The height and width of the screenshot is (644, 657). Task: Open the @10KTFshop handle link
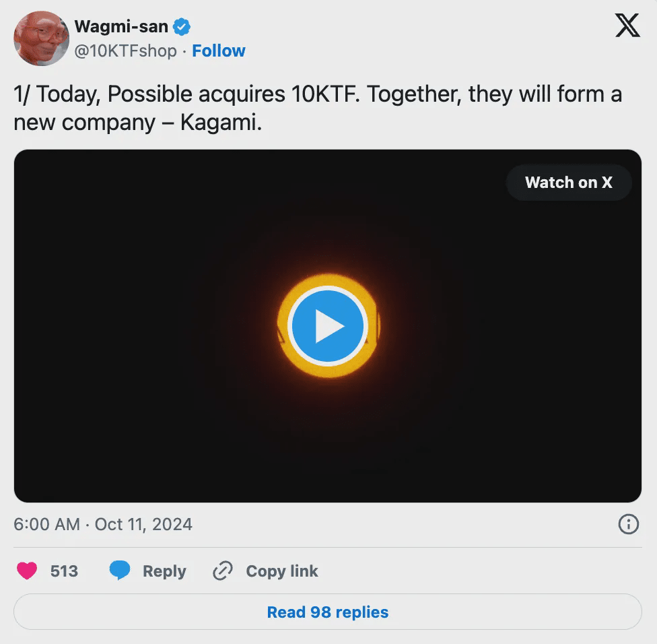coord(125,51)
